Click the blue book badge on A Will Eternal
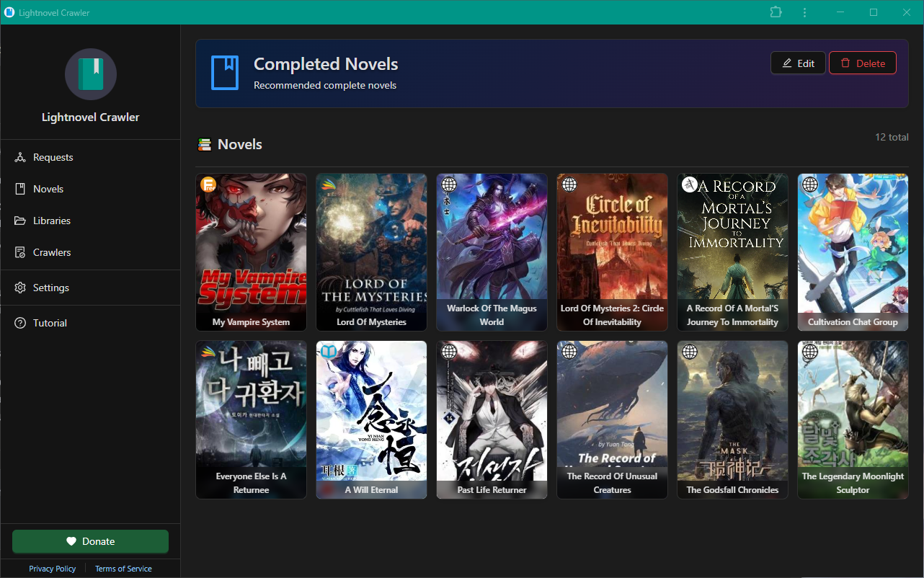Viewport: 924px width, 578px height. click(329, 352)
